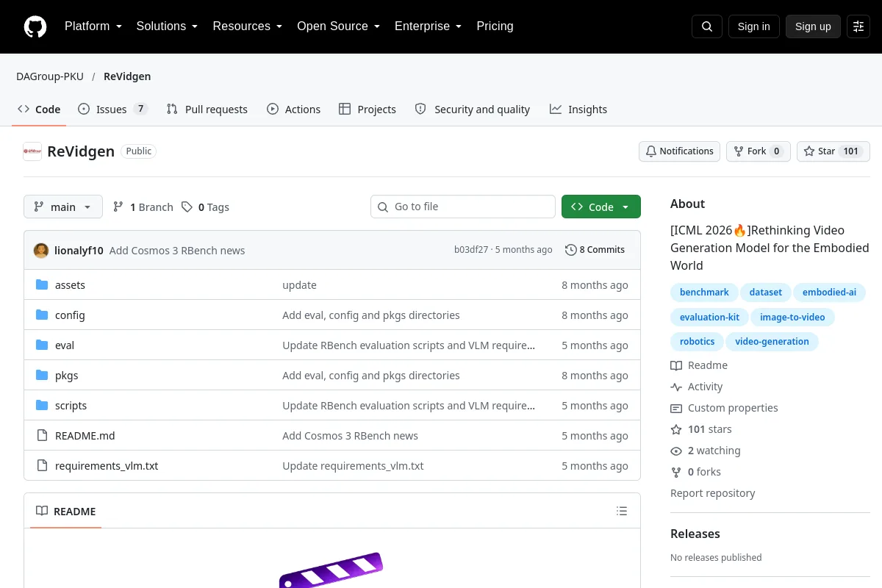Screen dimensions: 882x588
Task: Open the README outline list icon
Action: pos(622,512)
